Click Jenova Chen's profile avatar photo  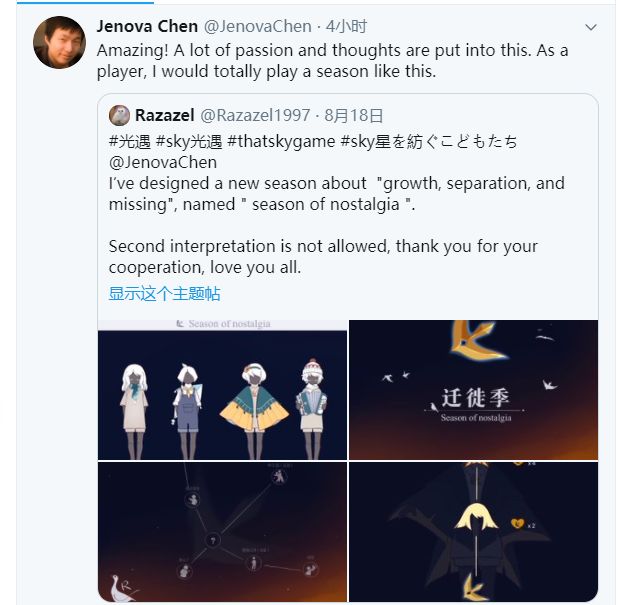click(59, 43)
